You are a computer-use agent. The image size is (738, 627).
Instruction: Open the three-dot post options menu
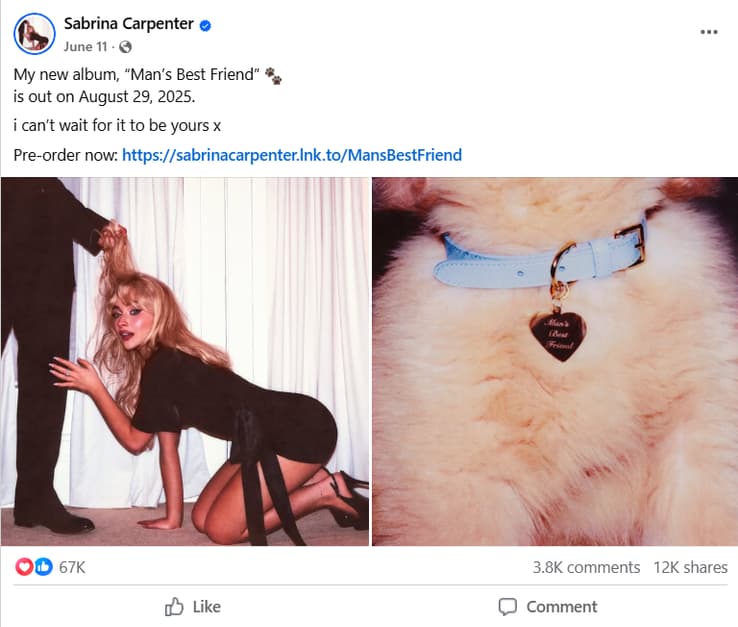[709, 32]
